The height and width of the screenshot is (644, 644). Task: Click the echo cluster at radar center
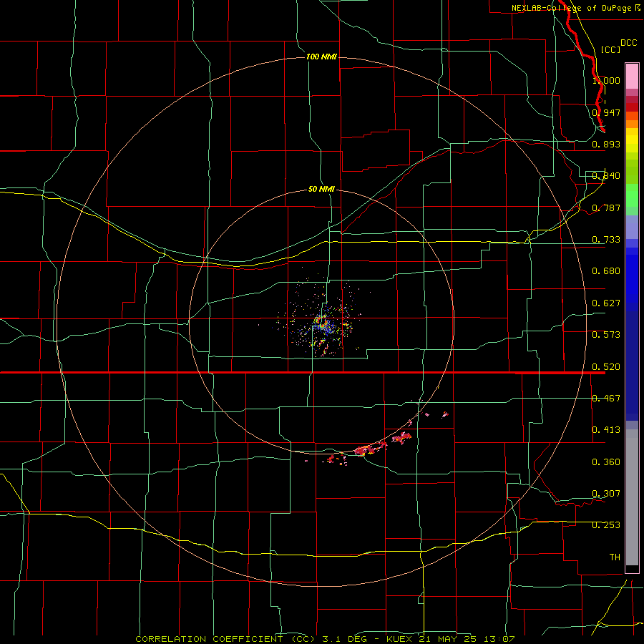[323, 323]
